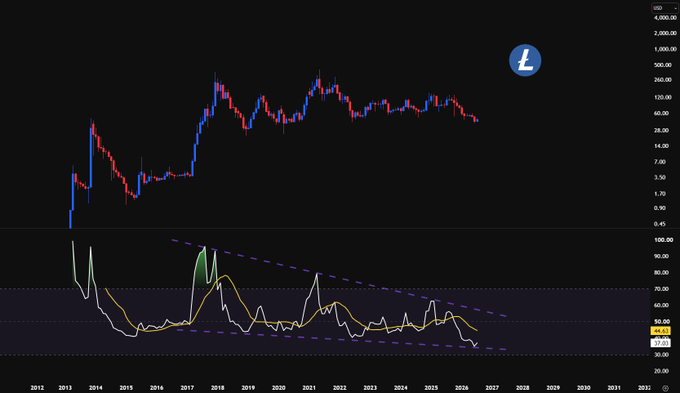Click the 120.00 price axis label
680x393 pixels.
tap(664, 98)
